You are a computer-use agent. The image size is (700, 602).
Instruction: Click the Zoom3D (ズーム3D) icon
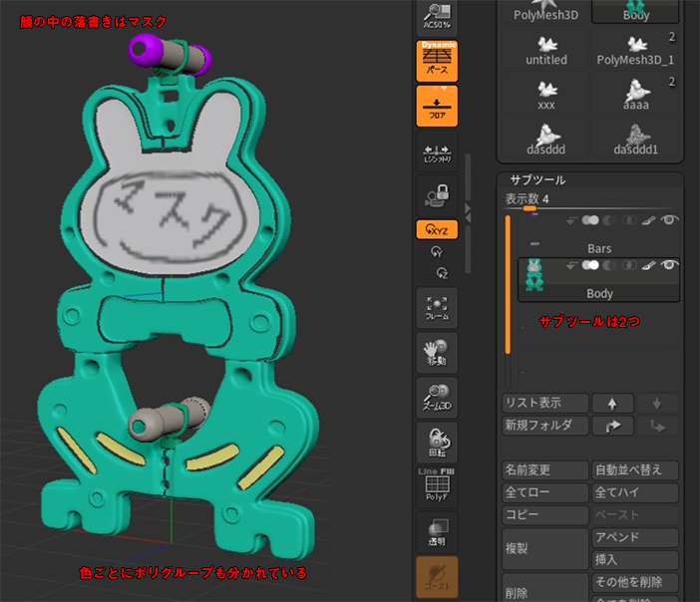coord(437,397)
